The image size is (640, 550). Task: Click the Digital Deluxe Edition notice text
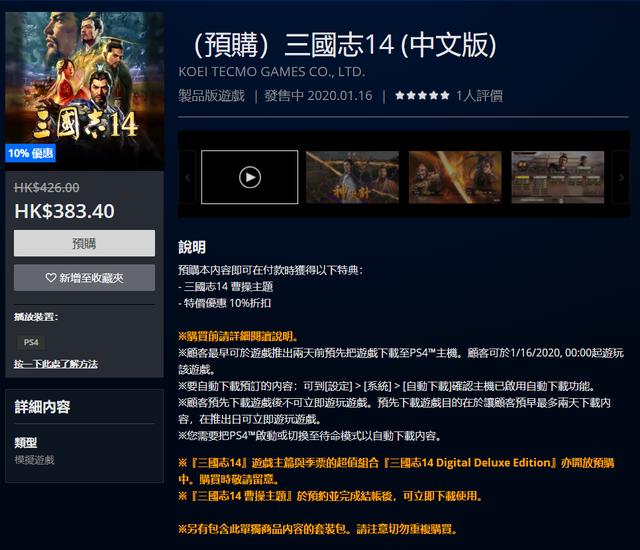396,471
